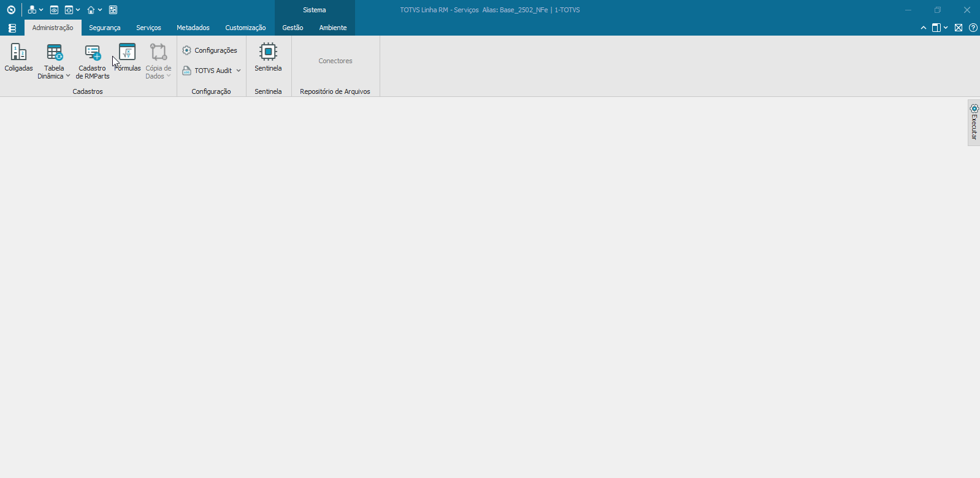The width and height of the screenshot is (980, 478).
Task: Expand the Tabela Dinâmica dropdown arrow
Action: point(68,76)
